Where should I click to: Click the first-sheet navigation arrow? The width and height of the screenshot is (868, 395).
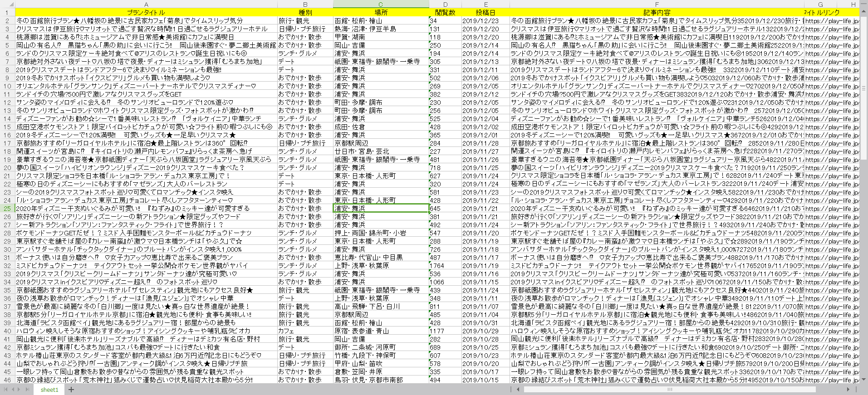point(6,390)
